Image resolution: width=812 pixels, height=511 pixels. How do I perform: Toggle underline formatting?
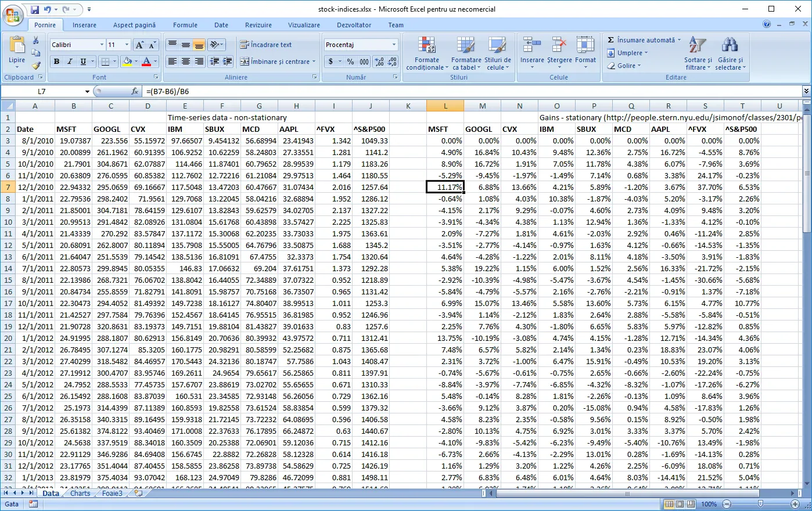point(83,62)
